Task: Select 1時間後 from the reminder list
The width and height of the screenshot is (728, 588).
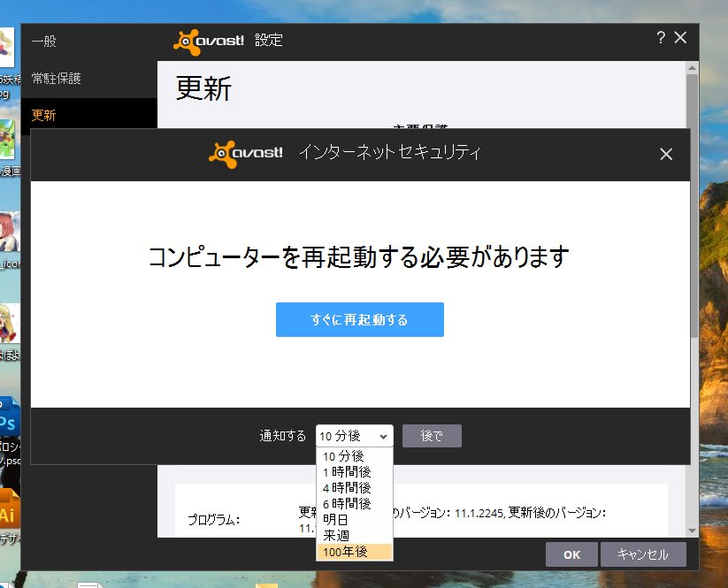Action: pyautogui.click(x=347, y=470)
